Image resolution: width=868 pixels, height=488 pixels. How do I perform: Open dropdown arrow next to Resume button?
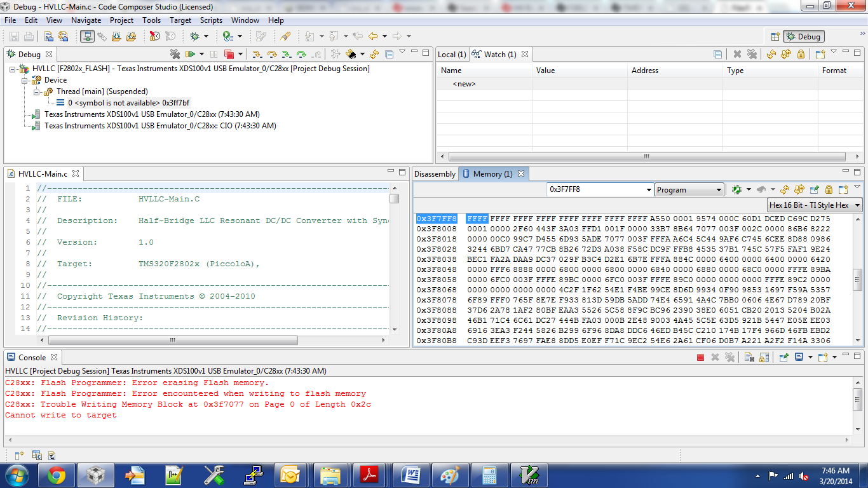point(202,55)
